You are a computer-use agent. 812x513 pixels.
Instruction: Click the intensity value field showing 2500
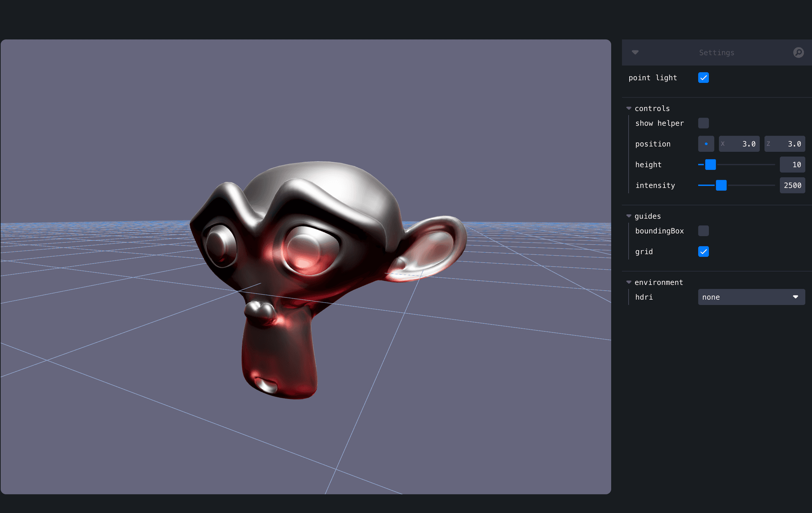[x=793, y=185]
